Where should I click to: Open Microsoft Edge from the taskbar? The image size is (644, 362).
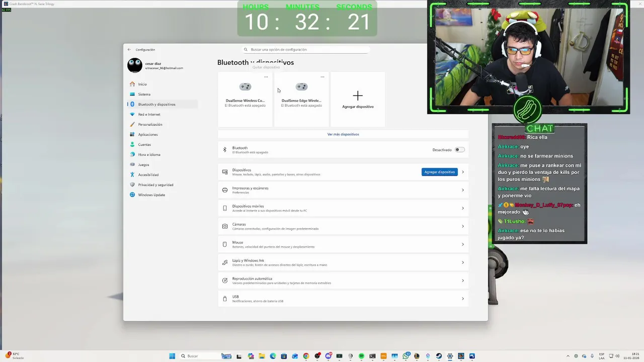coord(273,356)
